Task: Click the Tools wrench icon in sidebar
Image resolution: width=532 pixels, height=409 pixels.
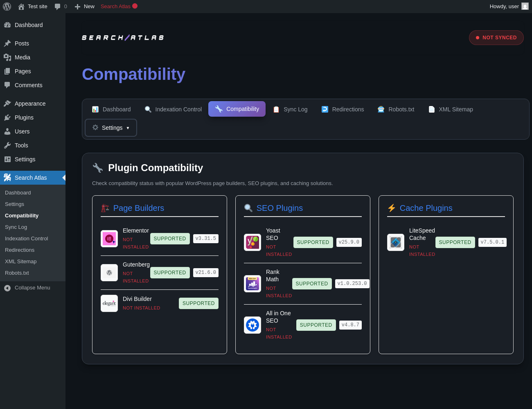Action: pyautogui.click(x=7, y=145)
